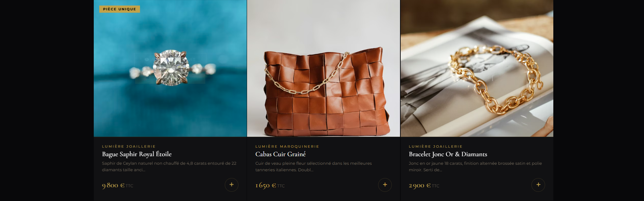The image size is (644, 201).
Task: Expand the truncated Jonc en or jaune description
Action: click(x=475, y=166)
